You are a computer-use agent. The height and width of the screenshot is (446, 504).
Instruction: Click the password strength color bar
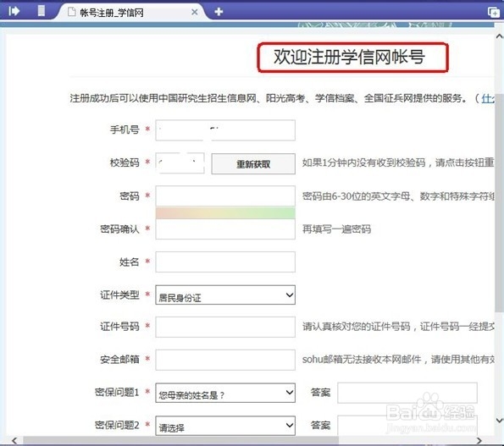click(225, 213)
